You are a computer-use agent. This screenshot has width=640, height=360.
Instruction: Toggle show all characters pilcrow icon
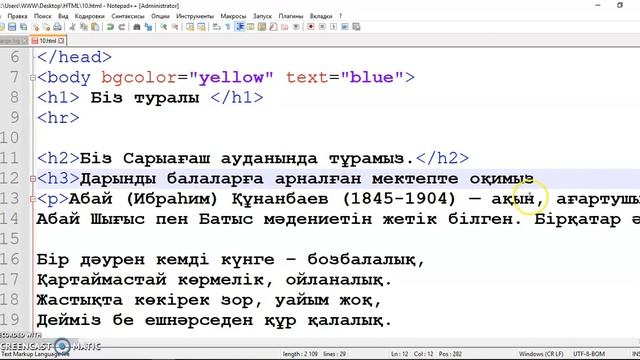pos(228,27)
